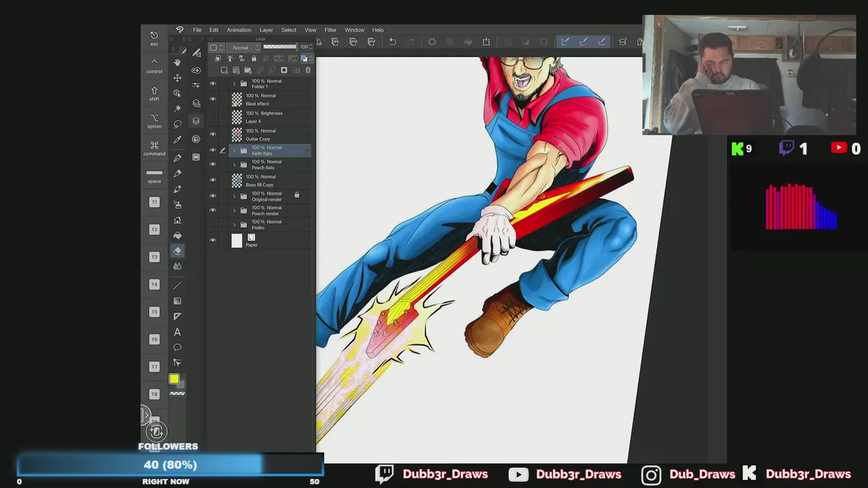Image resolution: width=868 pixels, height=488 pixels.
Task: Tap the T1 edge keyboard key
Action: 155,202
